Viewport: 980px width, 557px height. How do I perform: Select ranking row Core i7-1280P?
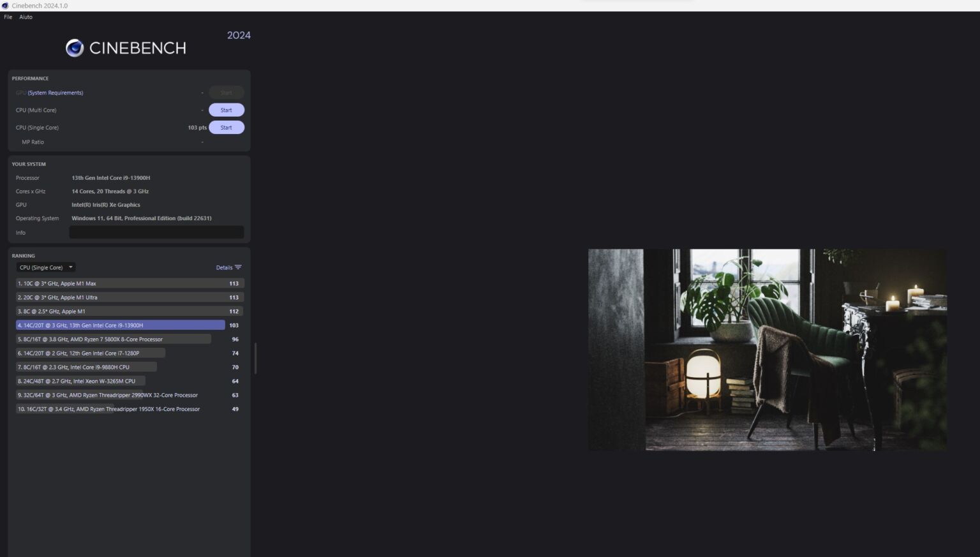(x=130, y=353)
